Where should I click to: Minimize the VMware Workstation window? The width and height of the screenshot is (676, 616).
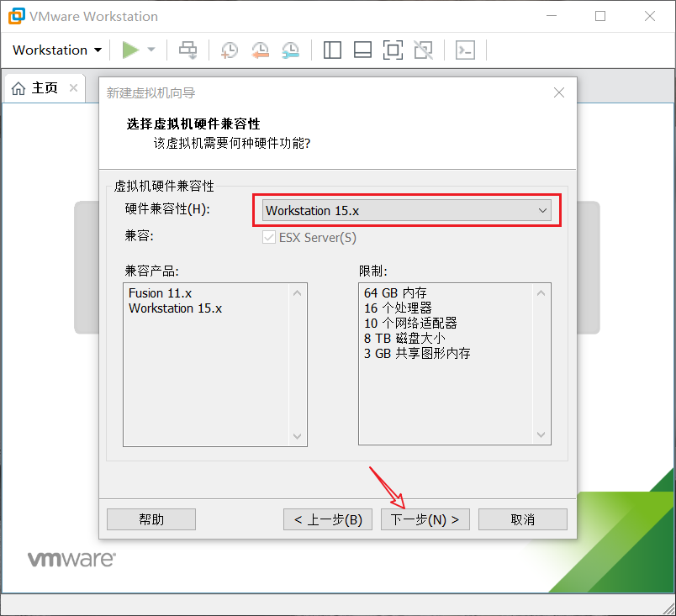[x=552, y=16]
